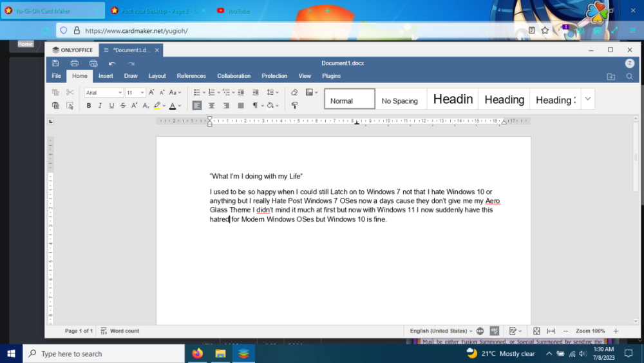Open the Insert tab
This screenshot has height=363, width=644.
tap(106, 76)
